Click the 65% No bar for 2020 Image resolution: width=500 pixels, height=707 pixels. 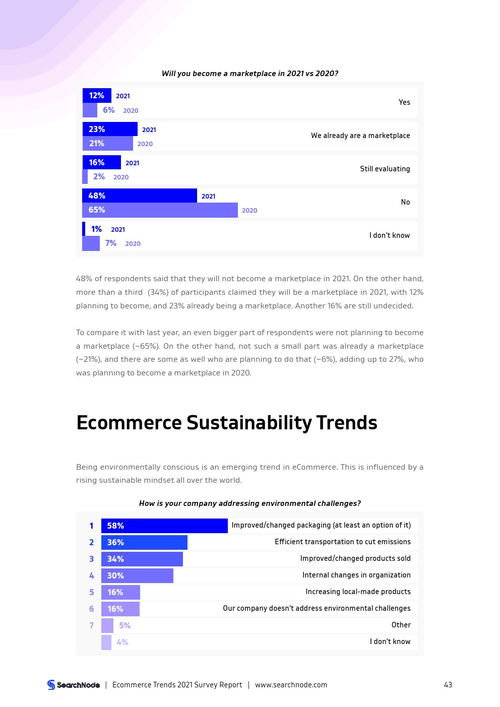[x=160, y=210]
